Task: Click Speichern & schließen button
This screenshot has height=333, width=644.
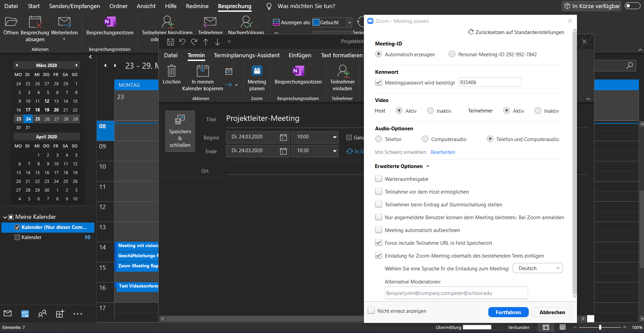Action: pos(180,131)
